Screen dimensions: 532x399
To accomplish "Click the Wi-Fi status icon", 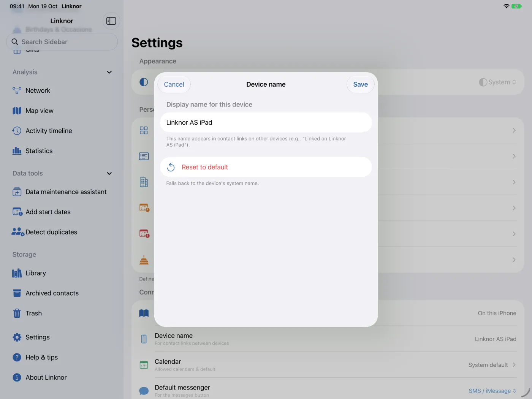I will coord(506,6).
